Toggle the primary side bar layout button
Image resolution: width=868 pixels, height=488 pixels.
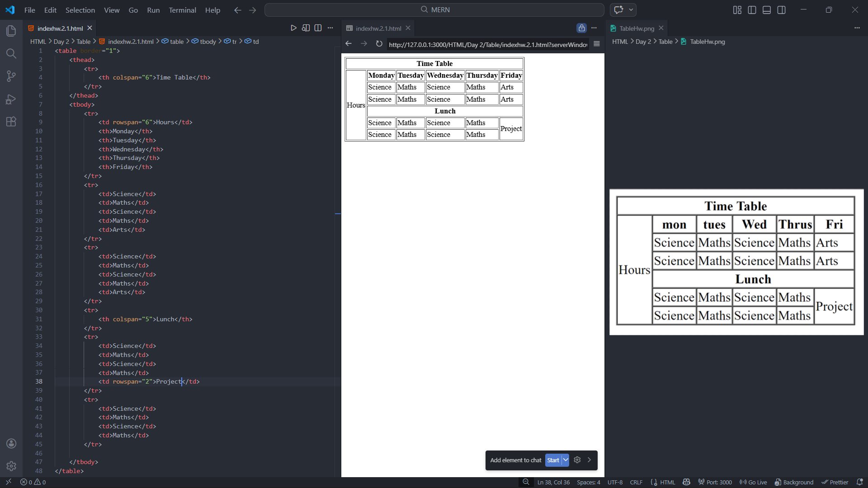[x=752, y=10]
